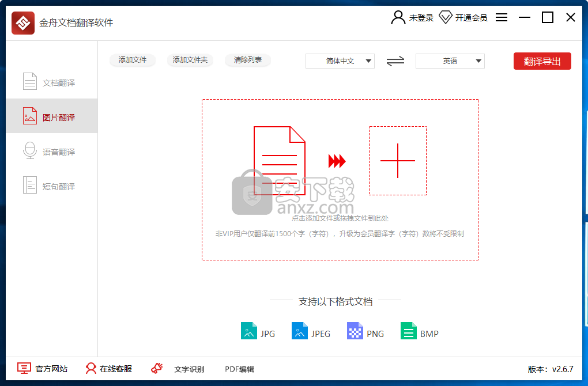Select the 图片翻译 tab
The image size is (588, 386).
coord(52,116)
